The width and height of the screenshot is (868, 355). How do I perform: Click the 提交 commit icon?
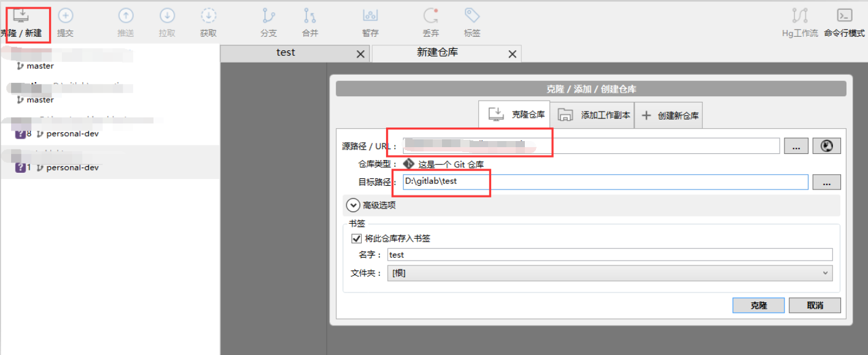65,17
